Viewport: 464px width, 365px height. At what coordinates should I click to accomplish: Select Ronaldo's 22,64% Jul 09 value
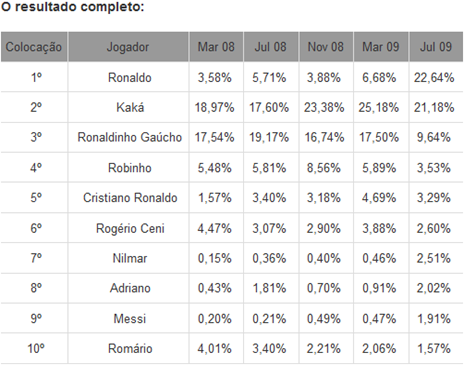(x=434, y=78)
